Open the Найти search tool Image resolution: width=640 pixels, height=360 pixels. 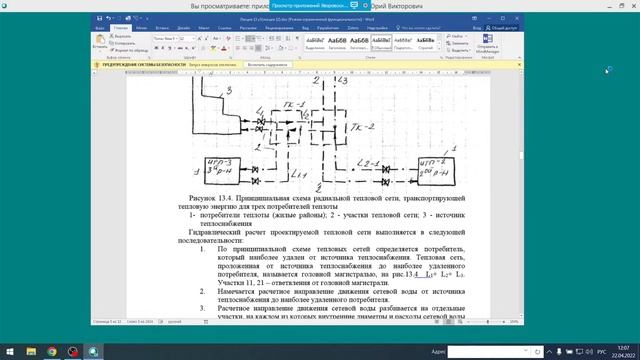(x=456, y=36)
